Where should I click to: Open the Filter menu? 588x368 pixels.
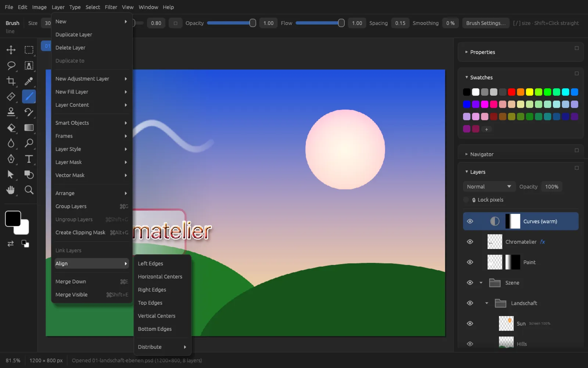[111, 7]
